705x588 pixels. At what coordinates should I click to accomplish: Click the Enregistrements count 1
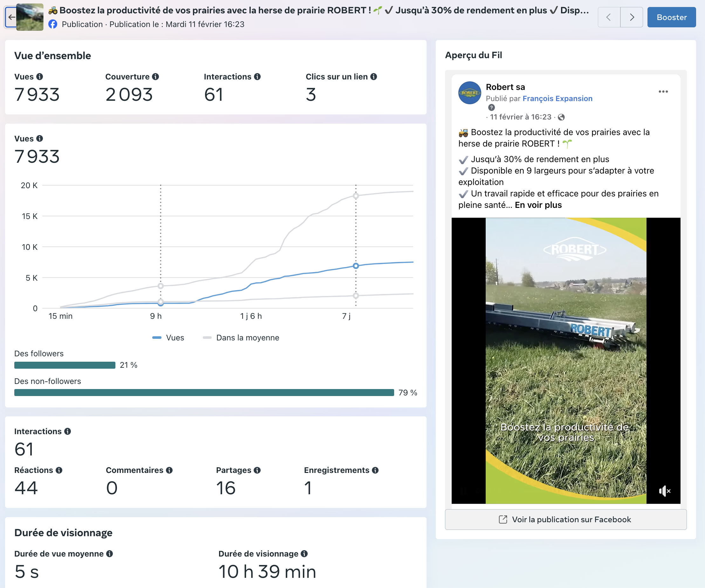pos(308,488)
